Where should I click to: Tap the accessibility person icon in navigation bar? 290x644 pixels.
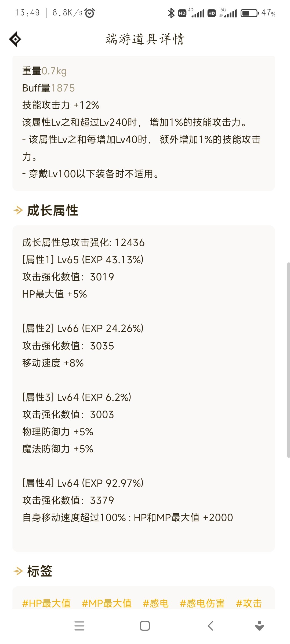[x=259, y=626]
